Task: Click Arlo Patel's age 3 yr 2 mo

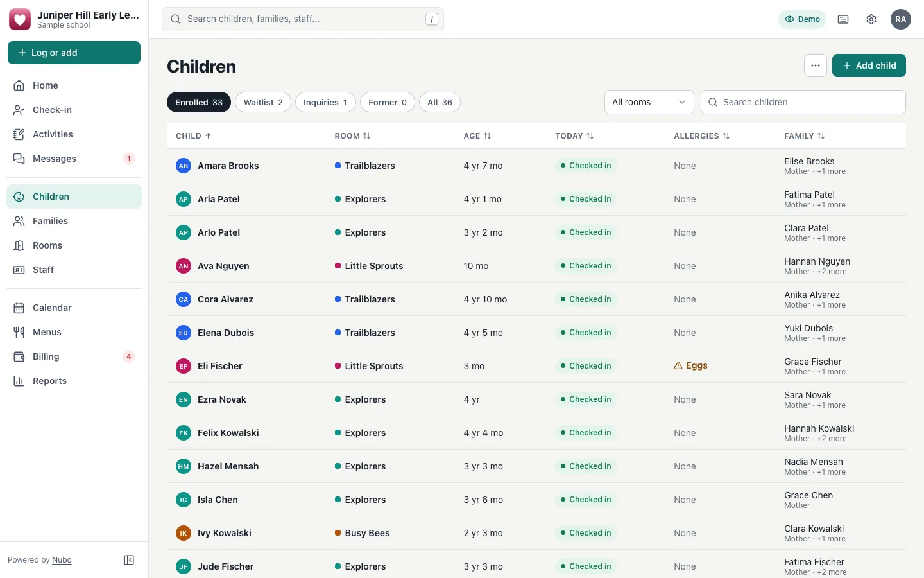Action: pyautogui.click(x=483, y=232)
